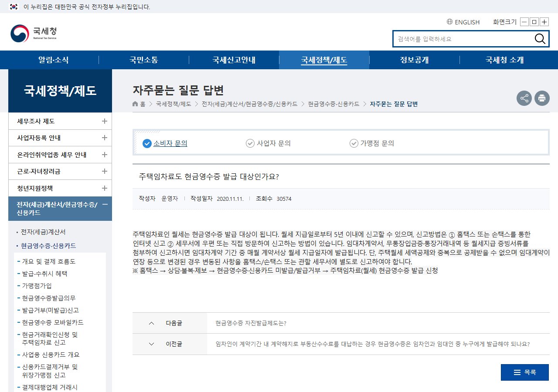
Task: Click the print icon button
Action: point(542,98)
